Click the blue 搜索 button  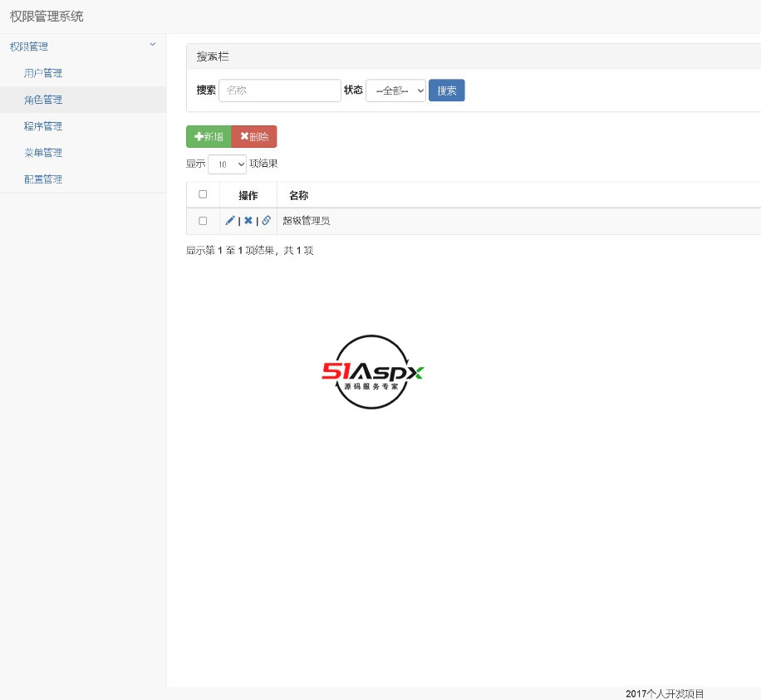tap(446, 91)
